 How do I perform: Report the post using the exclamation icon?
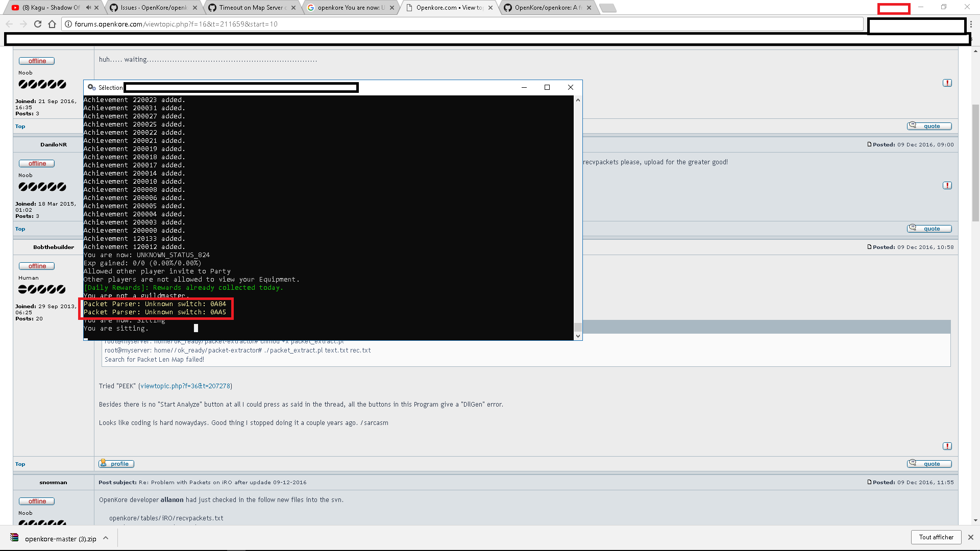pyautogui.click(x=947, y=446)
